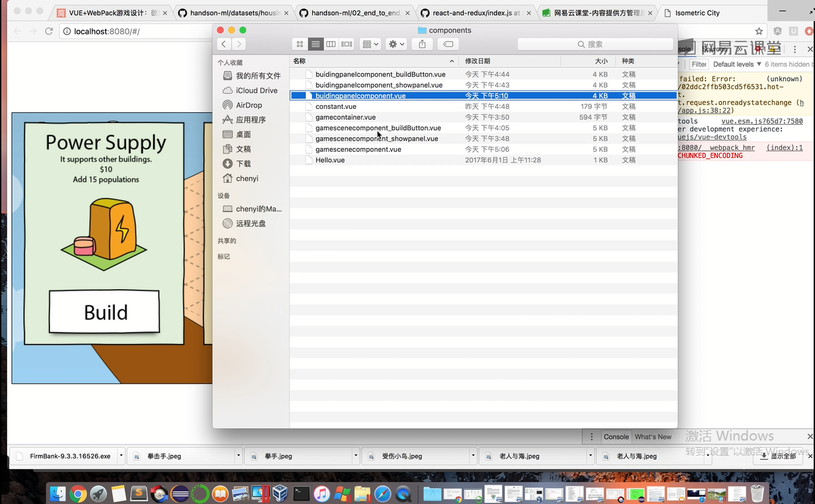The image size is (815, 504).
Task: Click the Finder share button
Action: [422, 44]
